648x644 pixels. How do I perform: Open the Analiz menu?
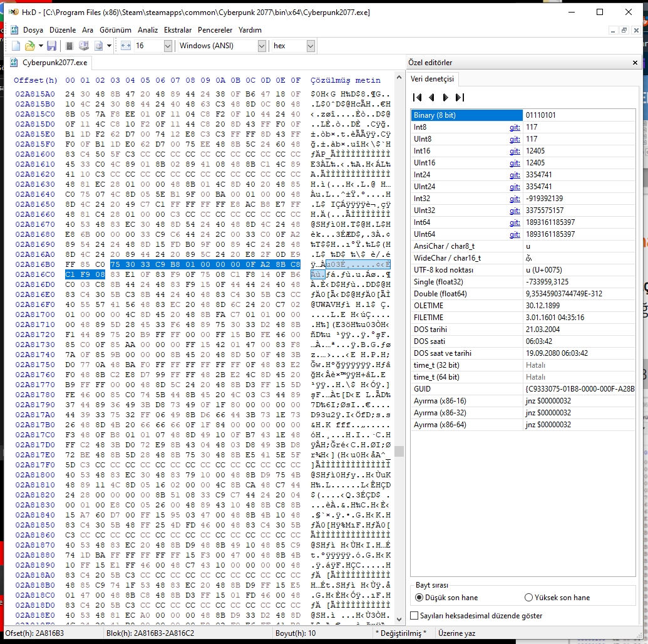tap(148, 30)
